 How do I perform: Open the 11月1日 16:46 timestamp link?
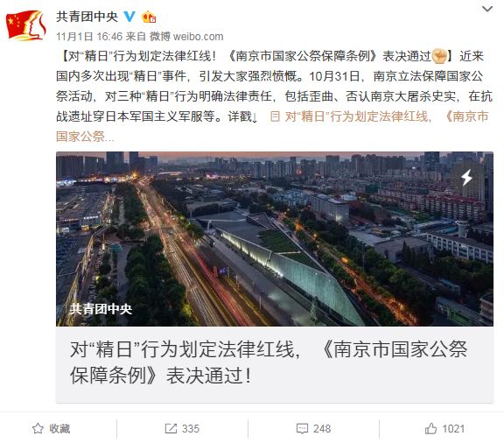89,37
